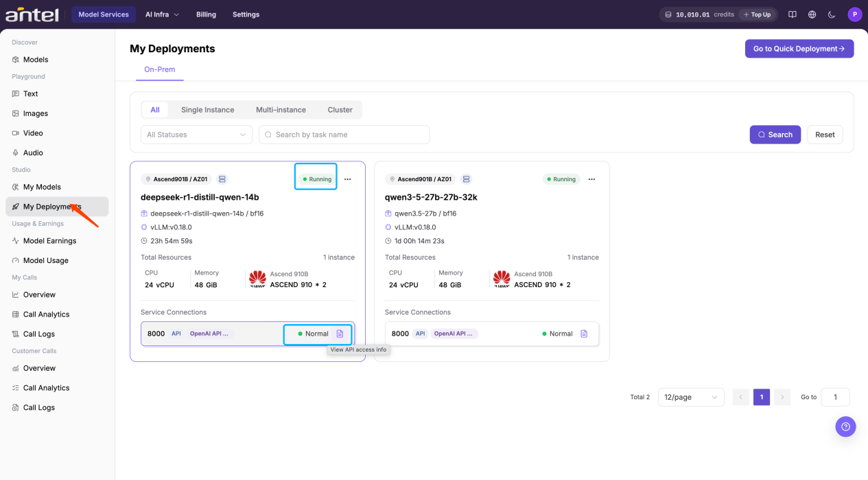Click the credits coin icon

668,14
